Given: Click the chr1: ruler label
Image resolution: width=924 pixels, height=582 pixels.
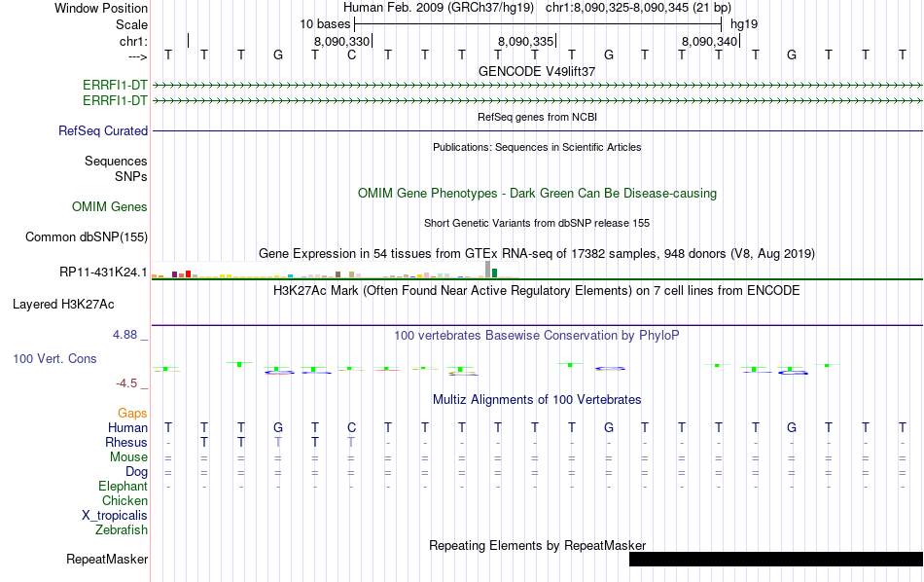Looking at the screenshot, I should coord(133,41).
